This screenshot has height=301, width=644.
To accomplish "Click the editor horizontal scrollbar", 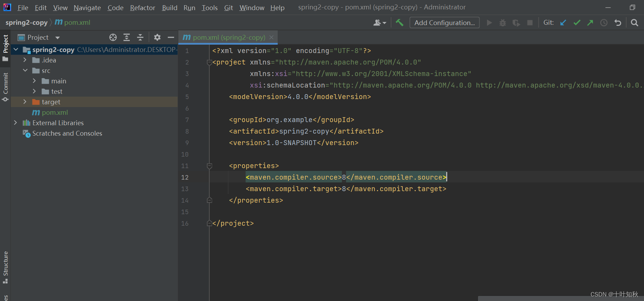I will pyautogui.click(x=561, y=299).
